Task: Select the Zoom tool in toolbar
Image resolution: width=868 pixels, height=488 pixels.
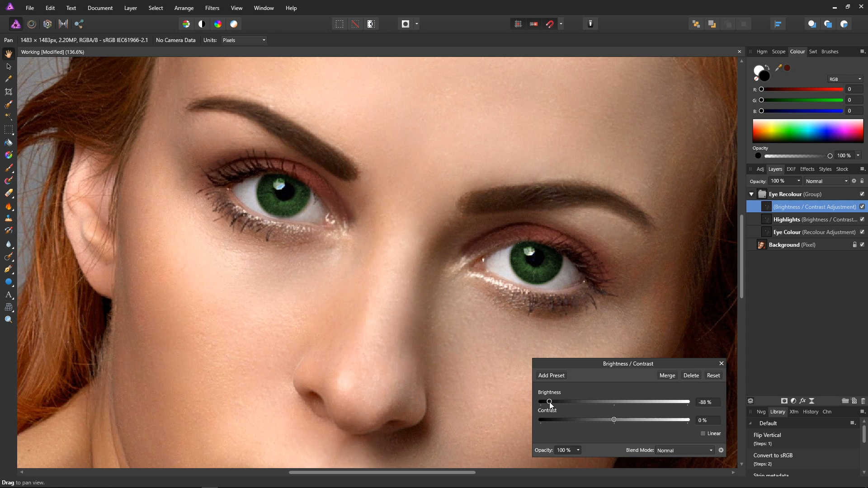Action: (x=8, y=319)
